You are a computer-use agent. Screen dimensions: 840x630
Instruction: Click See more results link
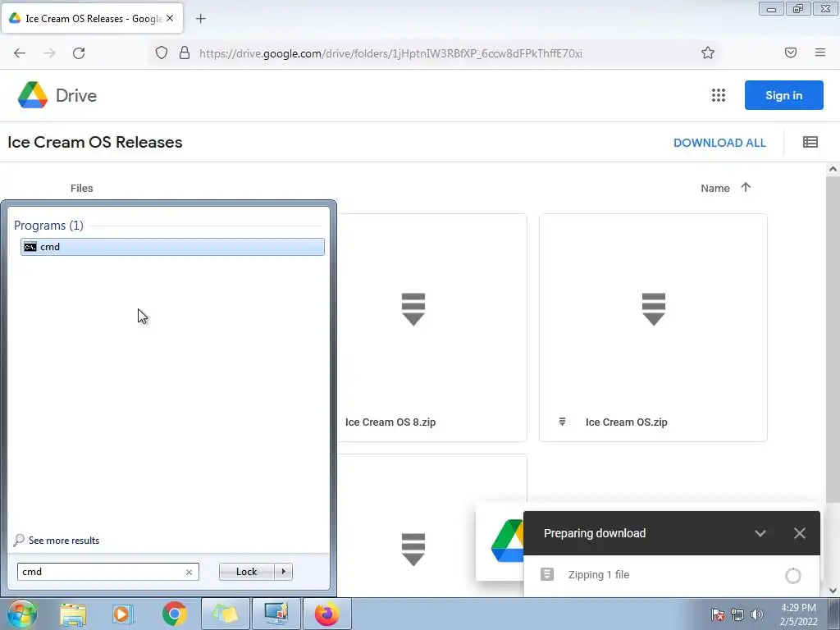tap(64, 541)
